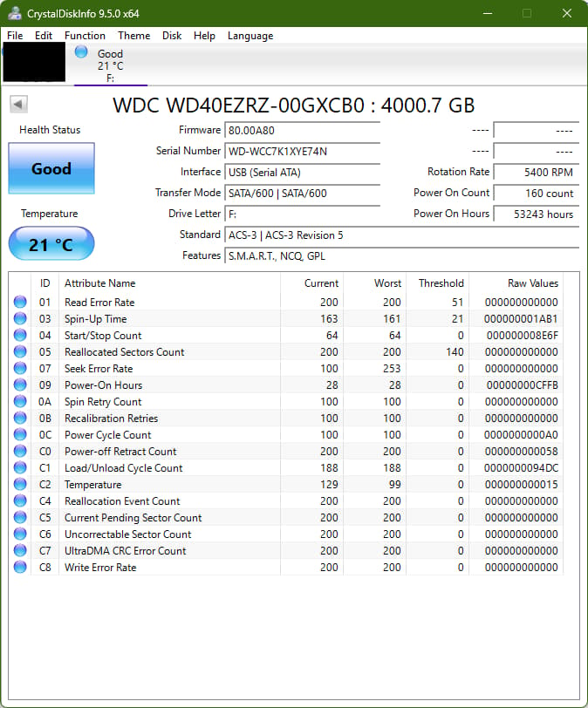Image resolution: width=588 pixels, height=708 pixels.
Task: Click status orb for Write Error Rate
Action: [x=20, y=567]
